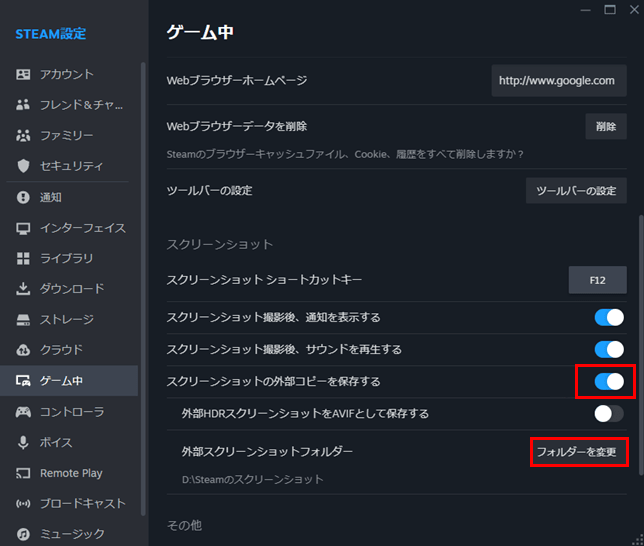Click the Steamのブラウザーキャッシュファイル description text
The width and height of the screenshot is (644, 546).
[x=345, y=154]
